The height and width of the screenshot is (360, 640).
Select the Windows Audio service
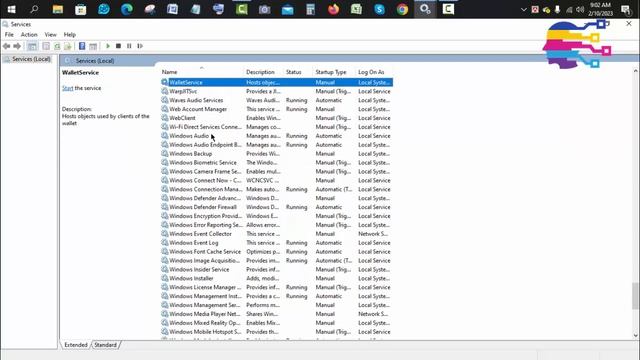pyautogui.click(x=277, y=136)
